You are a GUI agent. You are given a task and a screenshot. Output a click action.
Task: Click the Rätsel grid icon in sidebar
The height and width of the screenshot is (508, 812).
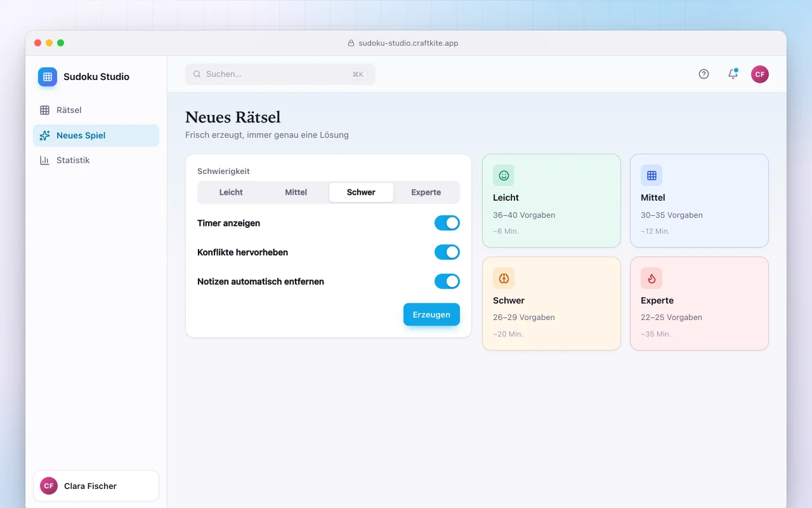(x=44, y=110)
